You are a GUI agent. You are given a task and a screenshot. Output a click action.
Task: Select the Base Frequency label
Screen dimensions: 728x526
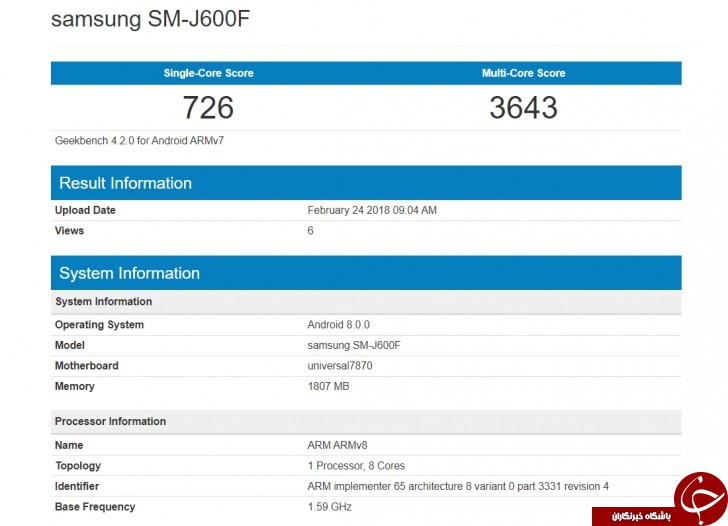point(95,507)
